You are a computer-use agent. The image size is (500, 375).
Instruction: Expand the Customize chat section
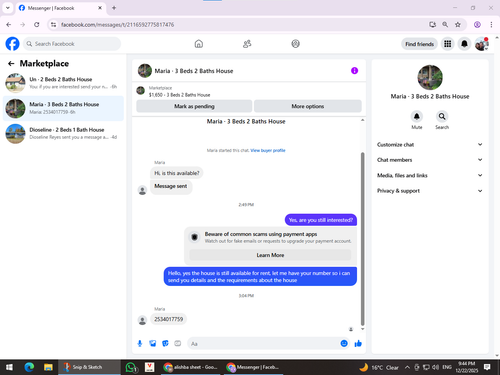[430, 144]
